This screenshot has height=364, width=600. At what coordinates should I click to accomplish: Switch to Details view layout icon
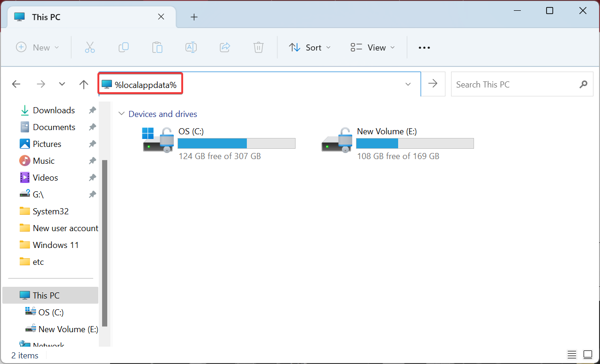point(572,354)
